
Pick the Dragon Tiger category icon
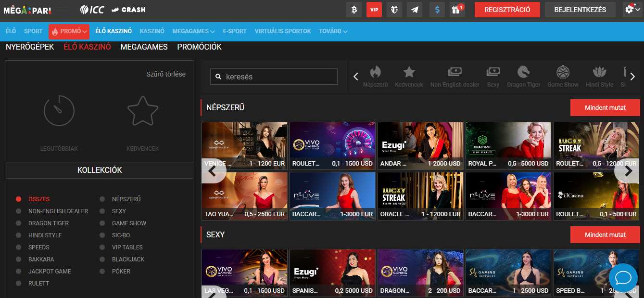(x=523, y=72)
